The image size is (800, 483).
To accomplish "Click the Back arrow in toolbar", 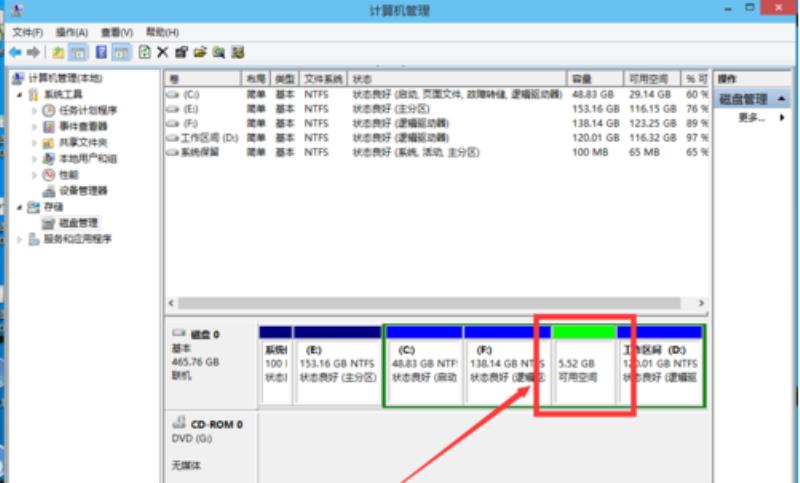I will coord(16,51).
